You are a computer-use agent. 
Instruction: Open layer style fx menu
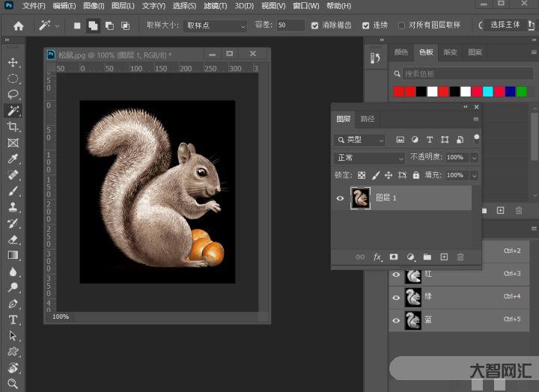pyautogui.click(x=377, y=257)
